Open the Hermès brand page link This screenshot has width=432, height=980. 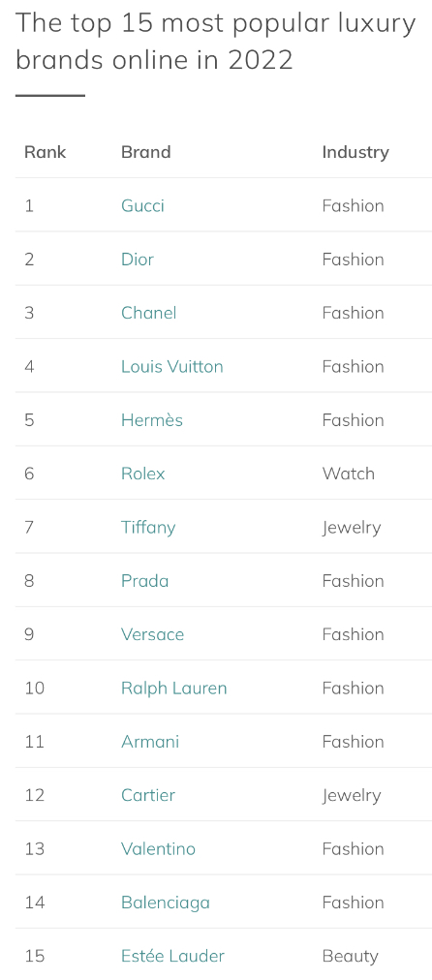(x=152, y=420)
